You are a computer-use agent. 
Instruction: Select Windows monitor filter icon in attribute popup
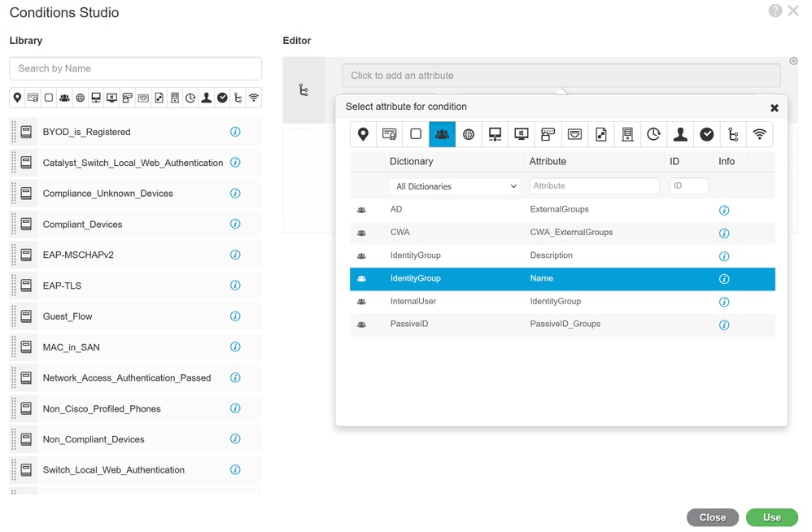click(522, 134)
